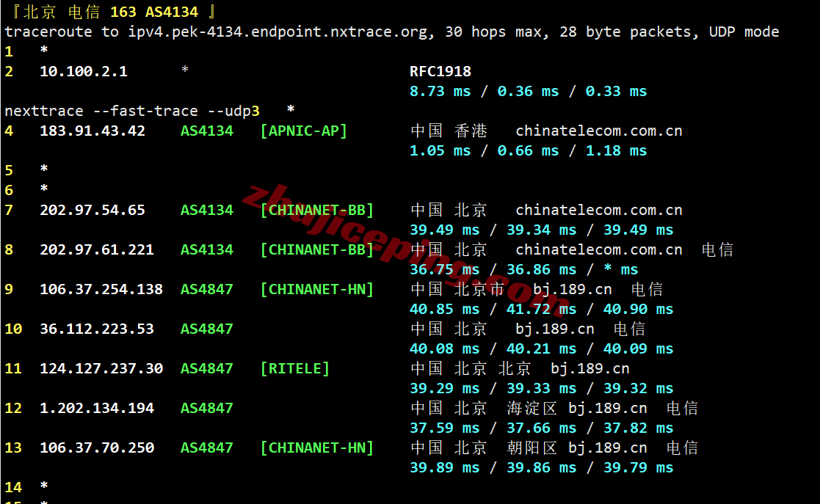Click IP address 124.127.237.30
Image resolution: width=820 pixels, height=504 pixels.
click(x=101, y=368)
